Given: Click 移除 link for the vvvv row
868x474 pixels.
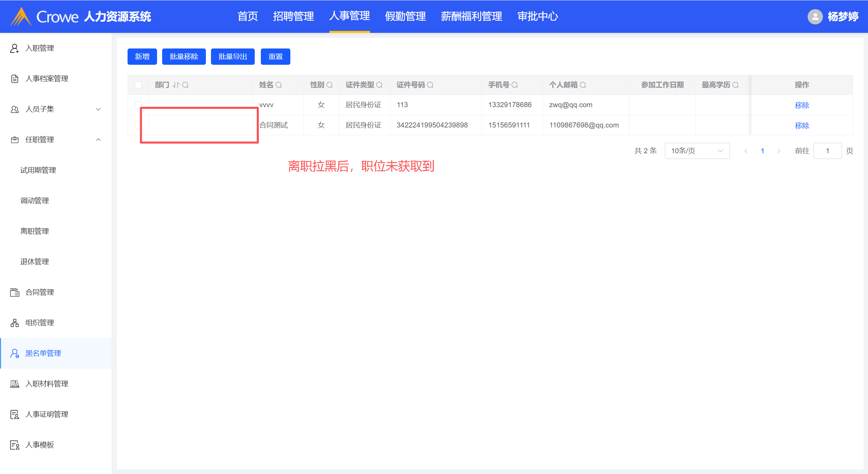Looking at the screenshot, I should pyautogui.click(x=802, y=105).
